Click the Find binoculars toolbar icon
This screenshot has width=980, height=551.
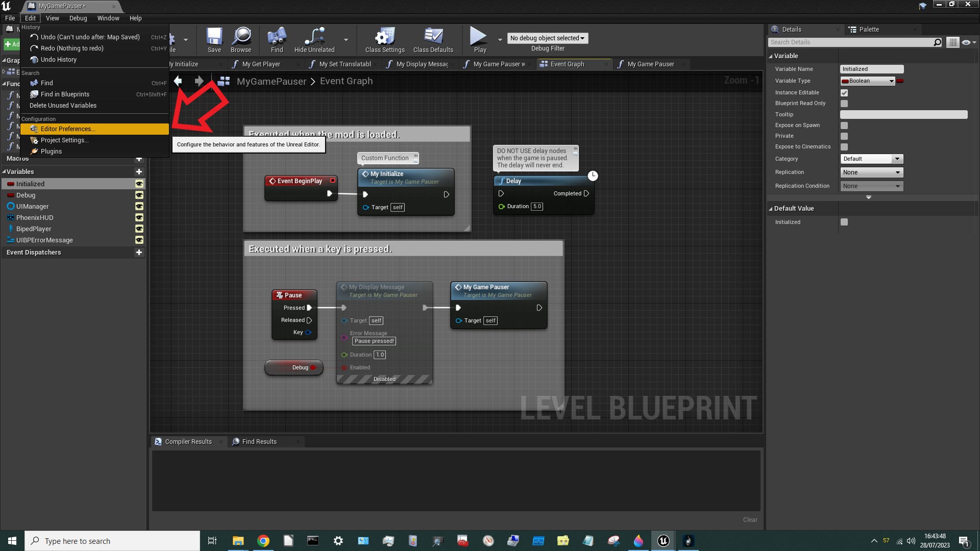tap(277, 40)
